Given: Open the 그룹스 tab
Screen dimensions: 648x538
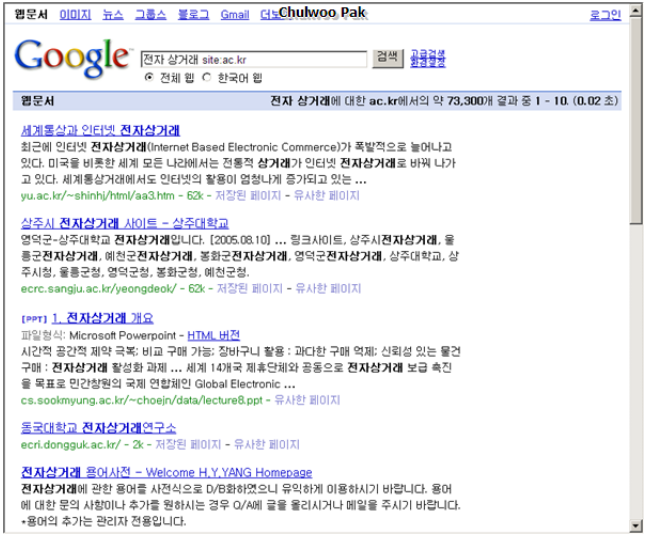Looking at the screenshot, I should pos(150,15).
